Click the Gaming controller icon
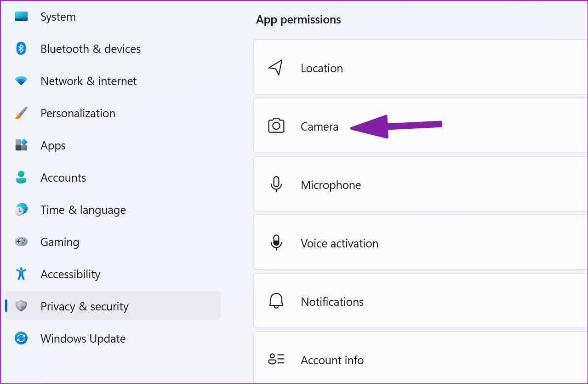Screen dimensions: 588x384 point(21,241)
